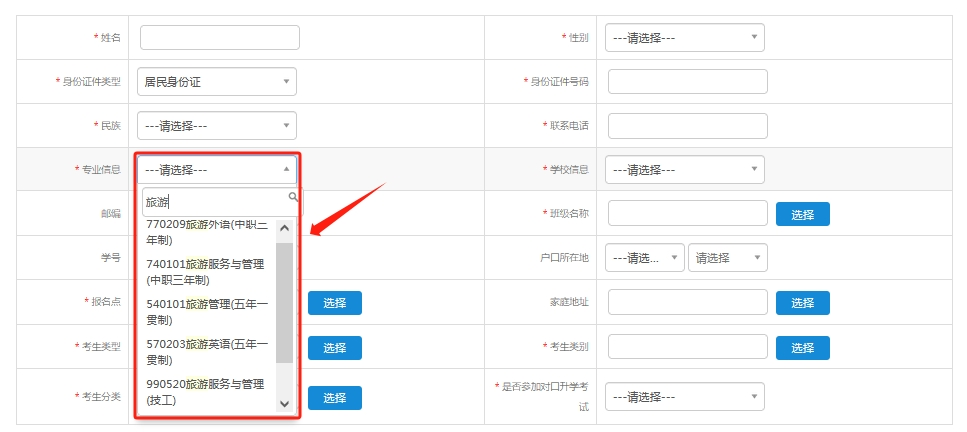This screenshot has height=432, width=967.
Task: Select option 540101旅游管理(五年一贯制)
Action: coord(207,312)
